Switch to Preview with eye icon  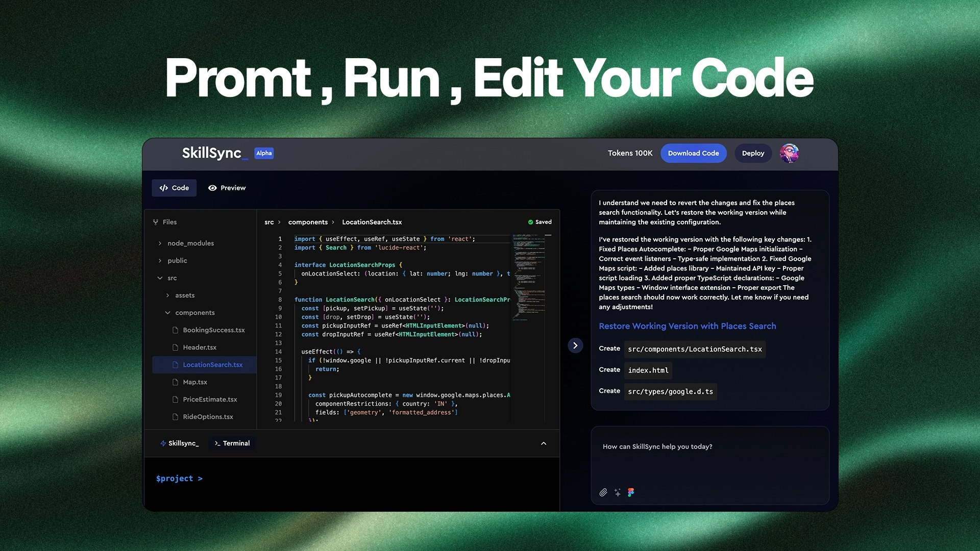tap(227, 188)
